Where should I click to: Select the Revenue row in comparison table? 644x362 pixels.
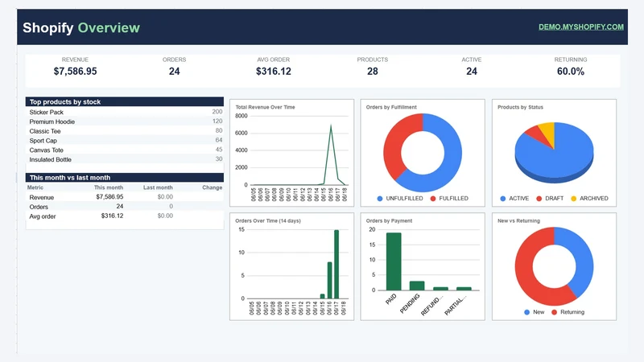[x=125, y=197]
